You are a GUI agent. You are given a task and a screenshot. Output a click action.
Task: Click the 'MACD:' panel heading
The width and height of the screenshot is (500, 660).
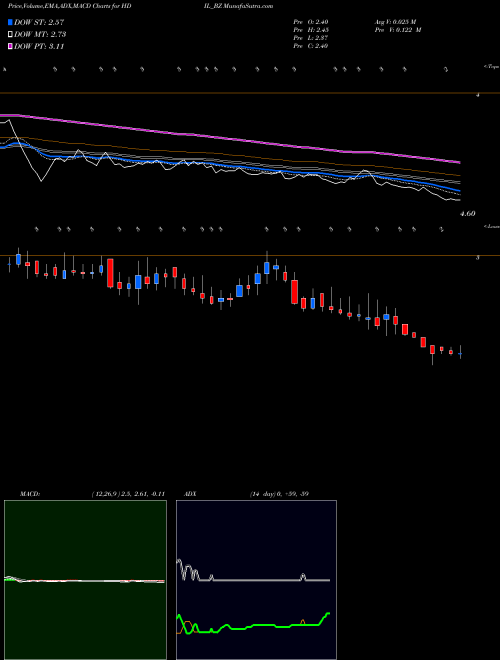(x=29, y=494)
